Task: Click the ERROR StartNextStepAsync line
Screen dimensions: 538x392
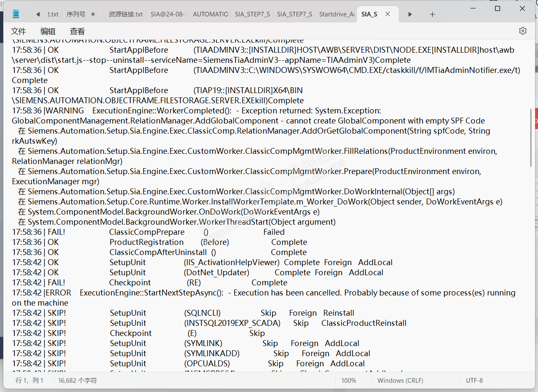Action: [x=264, y=293]
